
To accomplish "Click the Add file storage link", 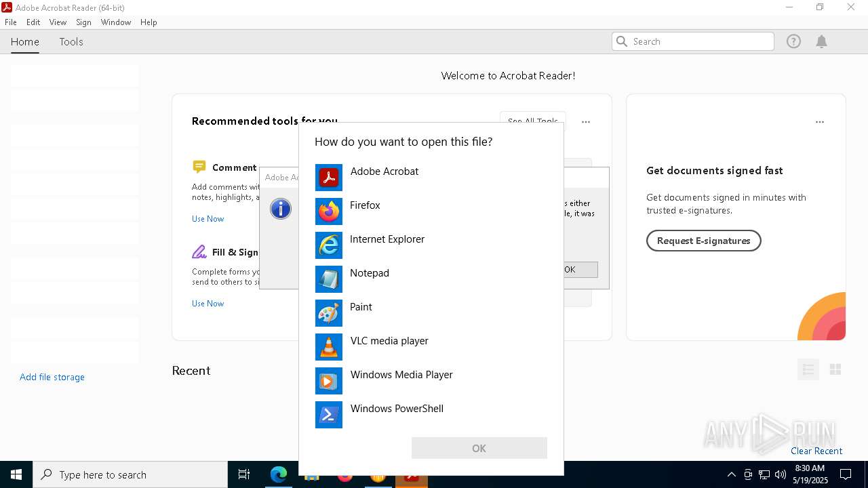I will [x=52, y=377].
